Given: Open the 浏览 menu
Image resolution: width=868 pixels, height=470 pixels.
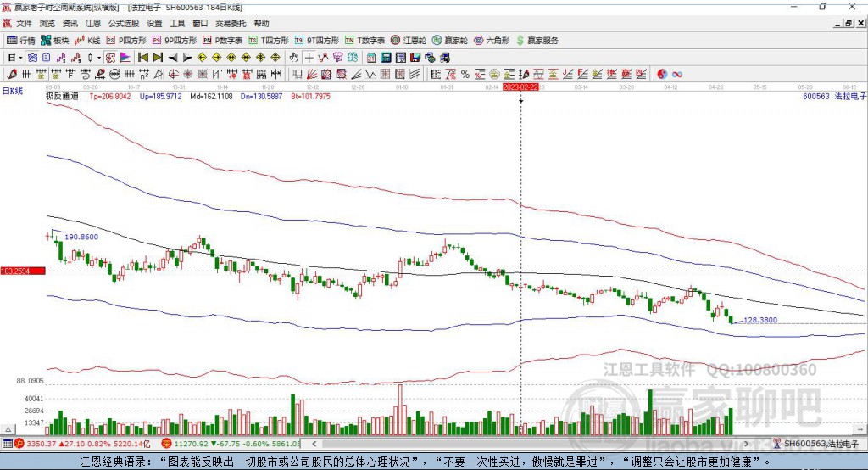Looking at the screenshot, I should click(x=47, y=23).
